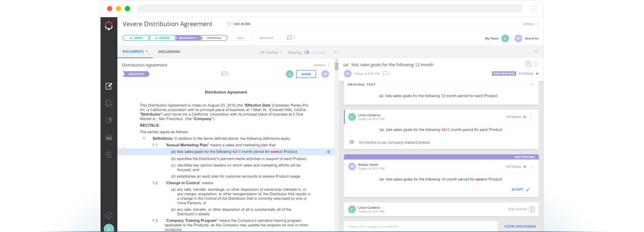Click External link on Lilian Caldeira's post
Viewport: 644px width, 232px height.
(516, 117)
